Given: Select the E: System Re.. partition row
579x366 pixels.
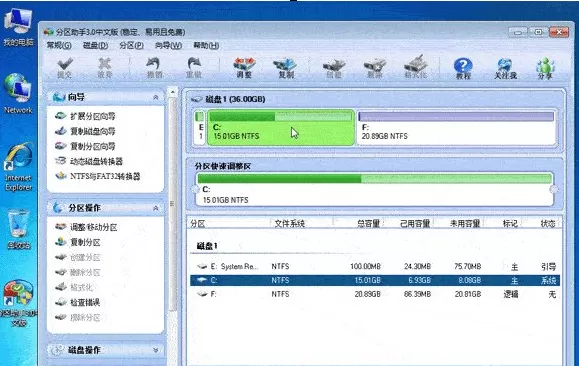Looking at the screenshot, I should coord(375,266).
